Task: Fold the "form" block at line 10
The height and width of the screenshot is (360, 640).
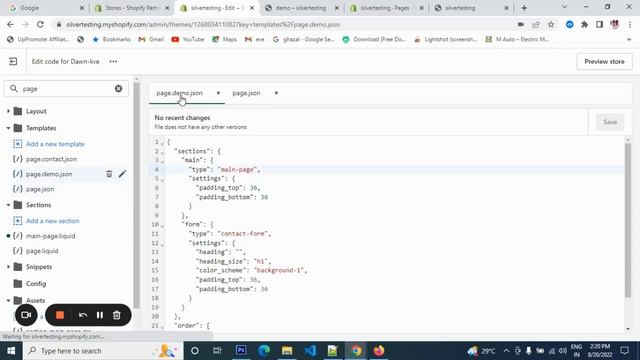Action: pos(162,225)
